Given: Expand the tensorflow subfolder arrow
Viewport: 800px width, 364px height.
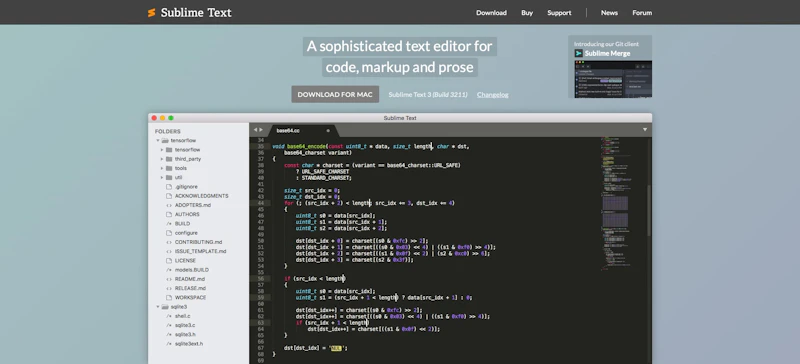Looking at the screenshot, I should (x=162, y=150).
